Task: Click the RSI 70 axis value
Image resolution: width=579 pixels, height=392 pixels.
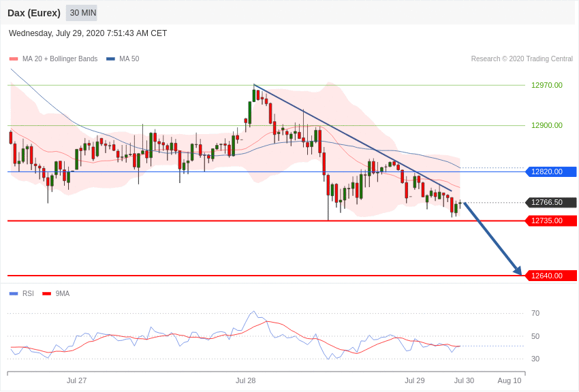Action: [x=535, y=313]
